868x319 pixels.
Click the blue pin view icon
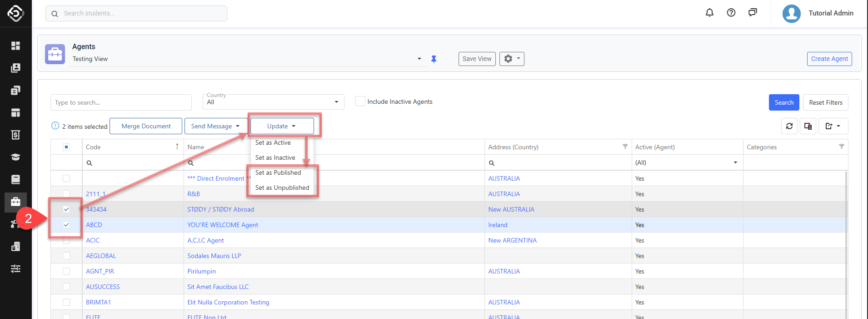[x=434, y=59]
